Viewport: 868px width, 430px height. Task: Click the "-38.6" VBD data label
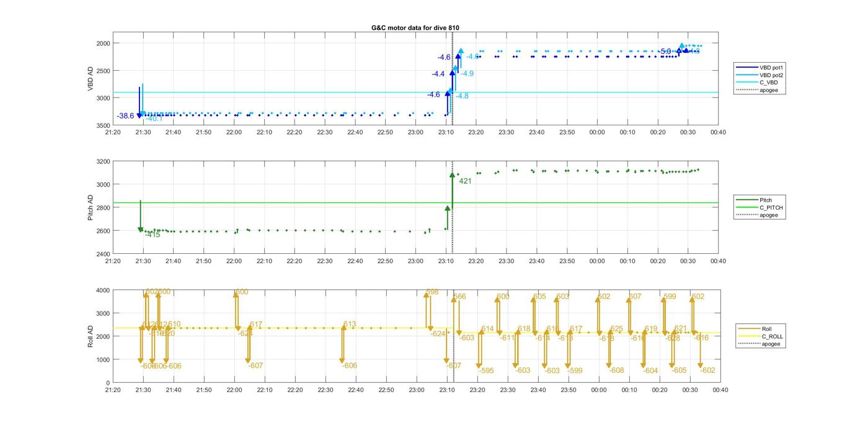pyautogui.click(x=125, y=116)
